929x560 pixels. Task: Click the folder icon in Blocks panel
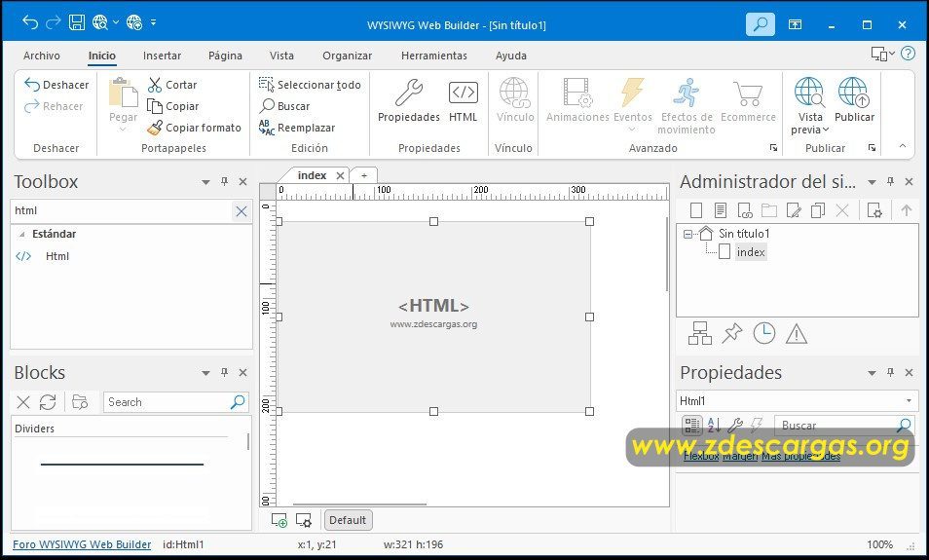click(80, 402)
